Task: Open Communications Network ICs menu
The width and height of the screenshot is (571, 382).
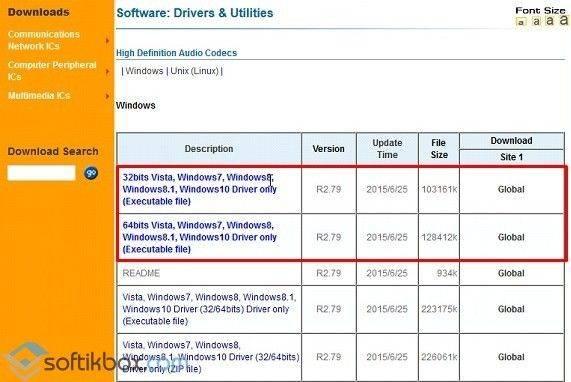Action: [44, 40]
